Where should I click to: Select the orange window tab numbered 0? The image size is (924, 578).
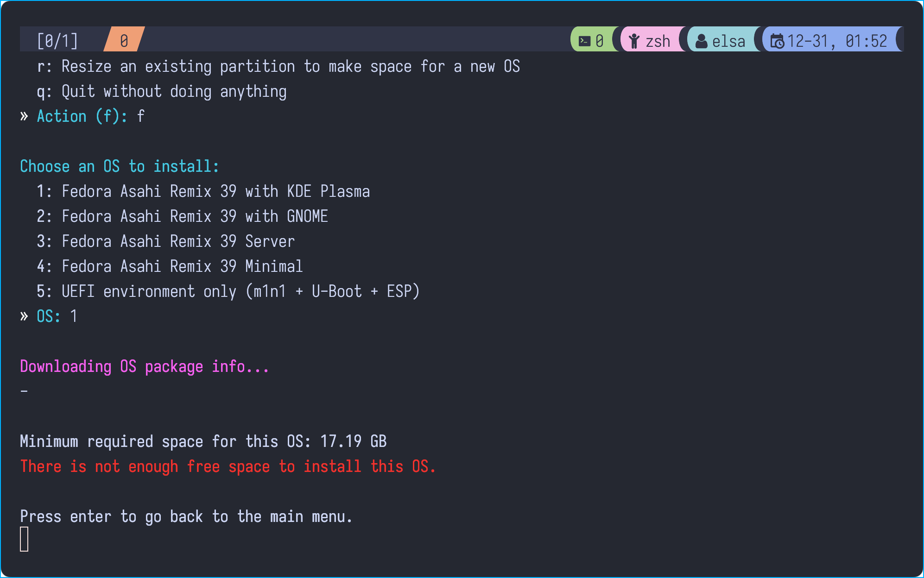point(124,41)
